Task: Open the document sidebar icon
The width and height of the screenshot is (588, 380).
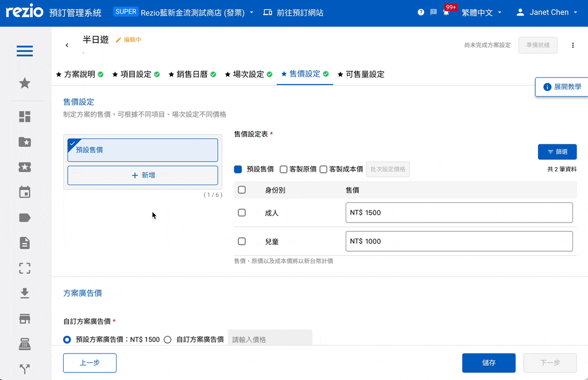Action: point(25,243)
